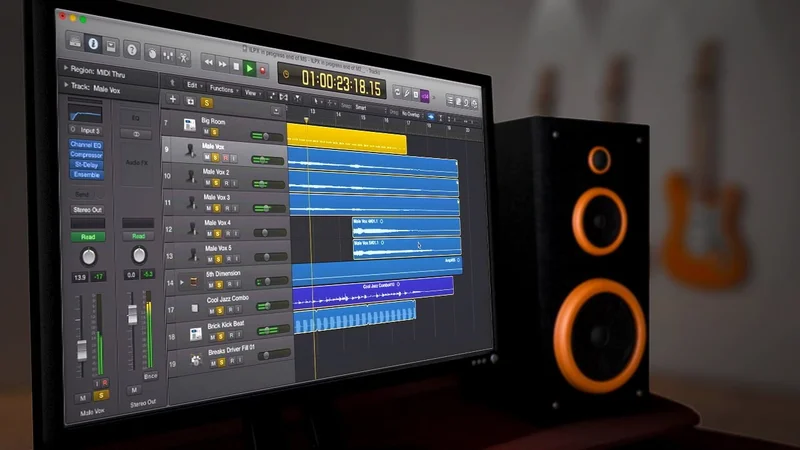The height and width of the screenshot is (450, 800).
Task: Toggle record enable on Brick Kick Beat track
Action: point(227,337)
